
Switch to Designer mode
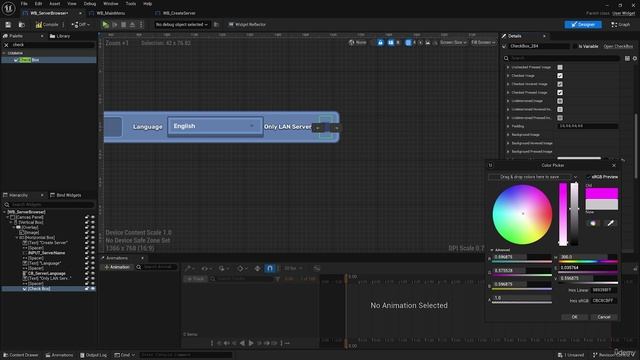point(583,24)
